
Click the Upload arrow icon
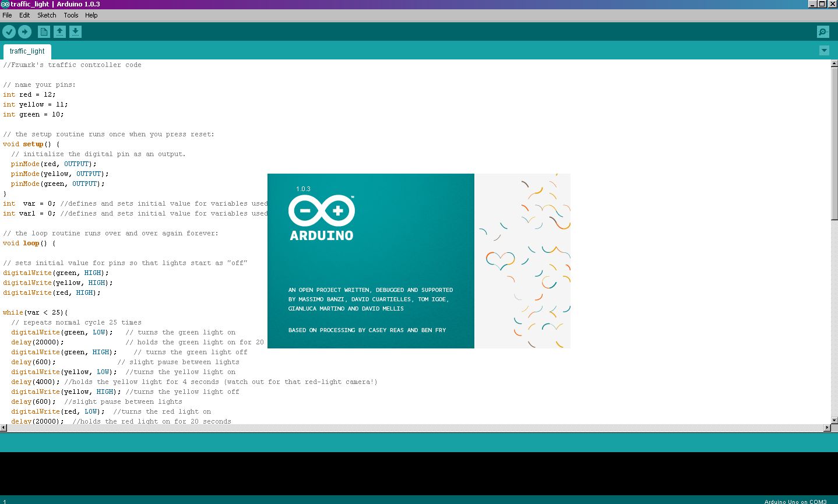point(24,31)
